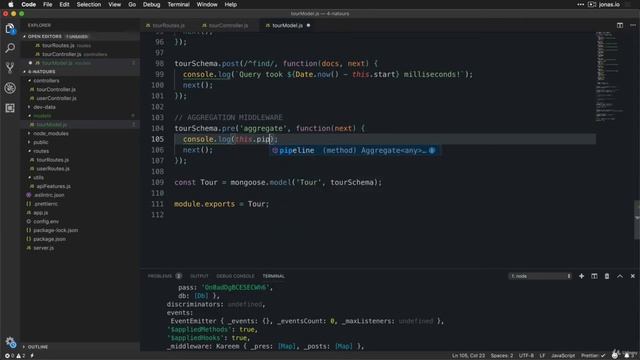The width and height of the screenshot is (640, 360).
Task: Close the terminal panel with X
Action: [633, 276]
